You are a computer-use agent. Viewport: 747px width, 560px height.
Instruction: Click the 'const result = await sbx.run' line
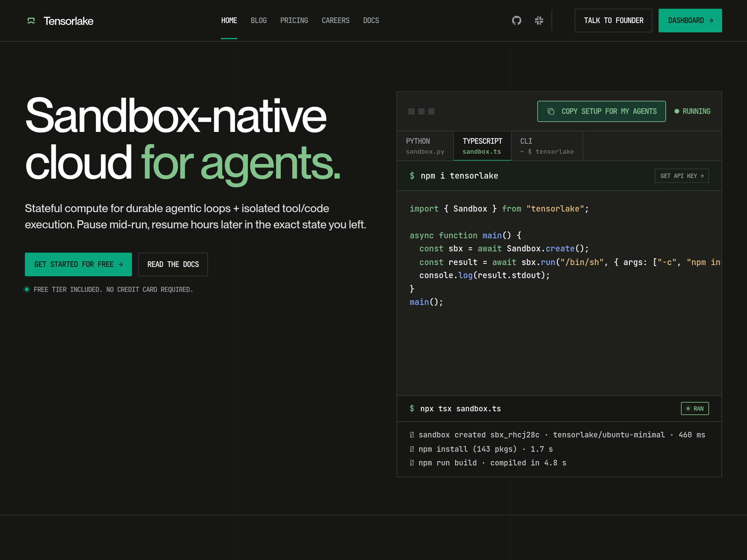pos(570,262)
